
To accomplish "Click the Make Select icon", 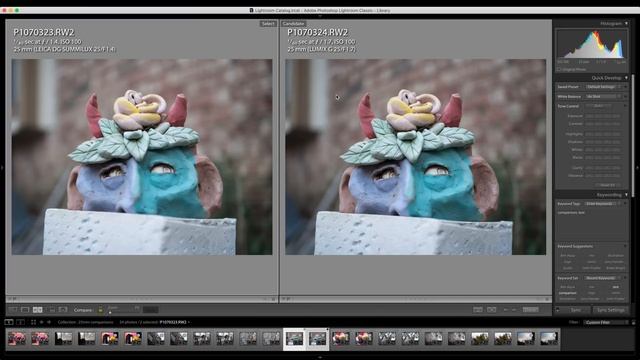I will (x=492, y=310).
